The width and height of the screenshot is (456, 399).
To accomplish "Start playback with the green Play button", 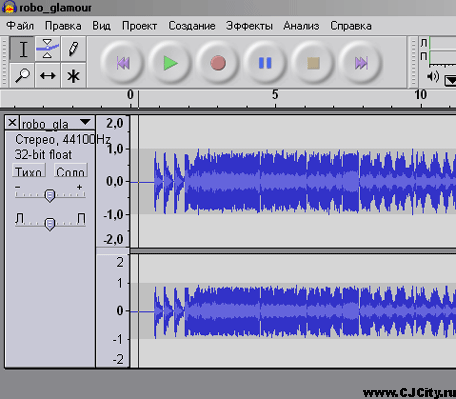I will pyautogui.click(x=170, y=62).
